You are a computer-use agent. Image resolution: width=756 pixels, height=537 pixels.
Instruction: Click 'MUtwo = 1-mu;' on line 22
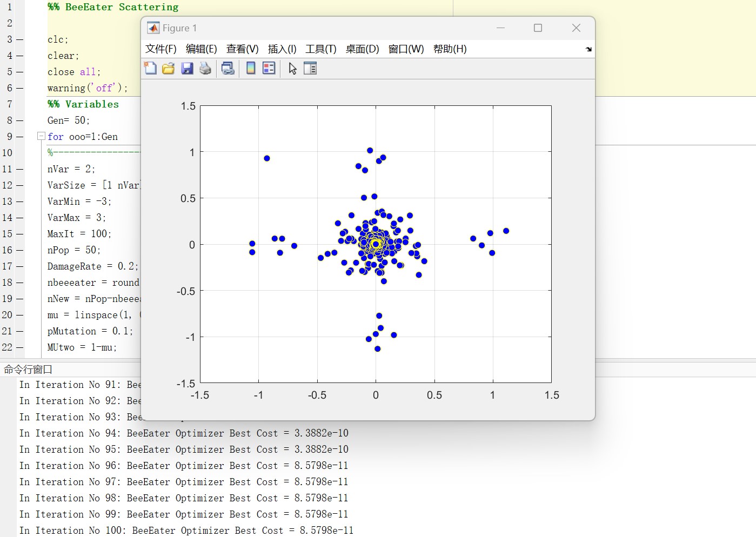pyautogui.click(x=82, y=347)
